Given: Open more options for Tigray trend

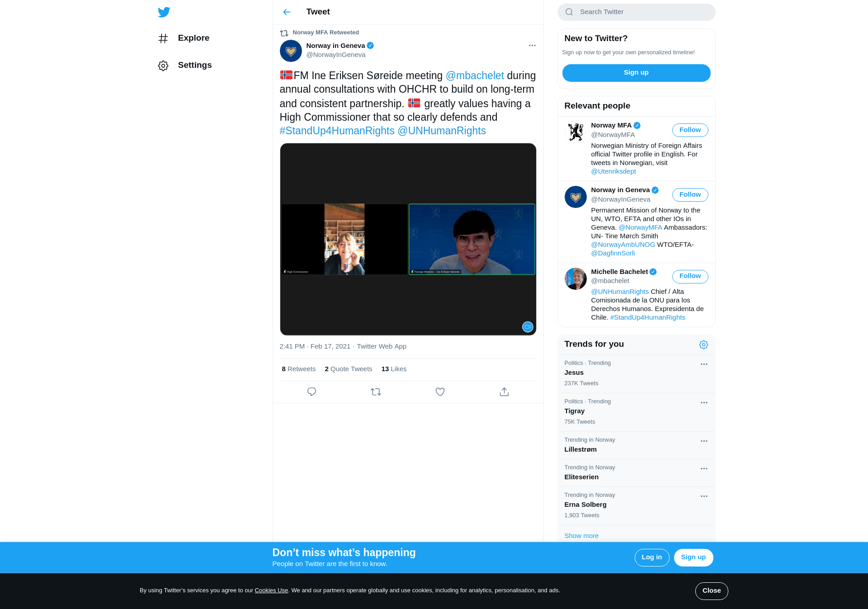Looking at the screenshot, I should [704, 403].
